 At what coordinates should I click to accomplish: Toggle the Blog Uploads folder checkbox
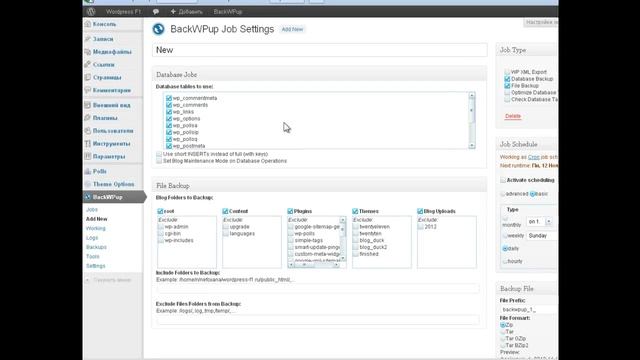(420, 211)
